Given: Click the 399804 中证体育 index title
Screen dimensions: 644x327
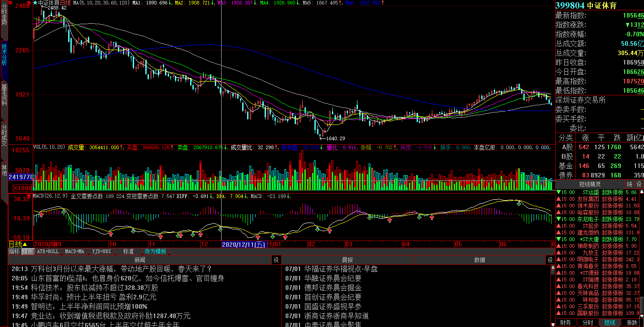Looking at the screenshot, I should point(586,5).
